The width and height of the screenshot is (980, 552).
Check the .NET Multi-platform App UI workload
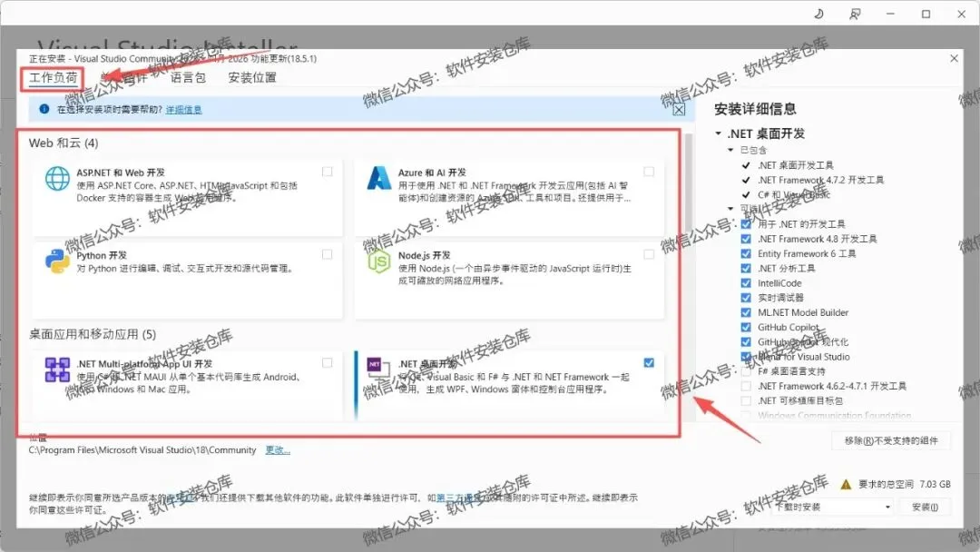[x=327, y=362]
